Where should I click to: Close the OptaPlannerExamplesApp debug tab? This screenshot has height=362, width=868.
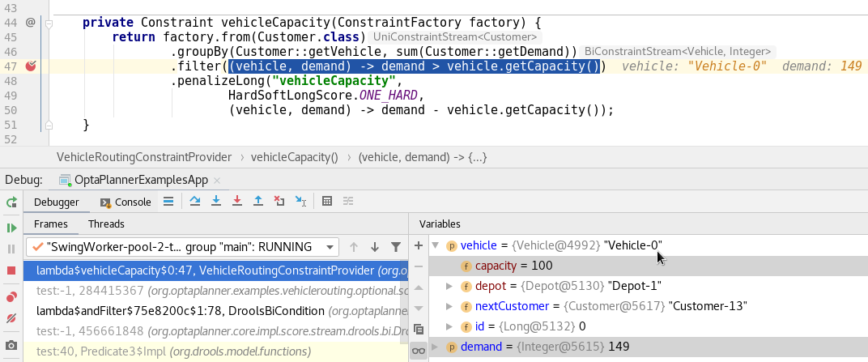pyautogui.click(x=217, y=181)
